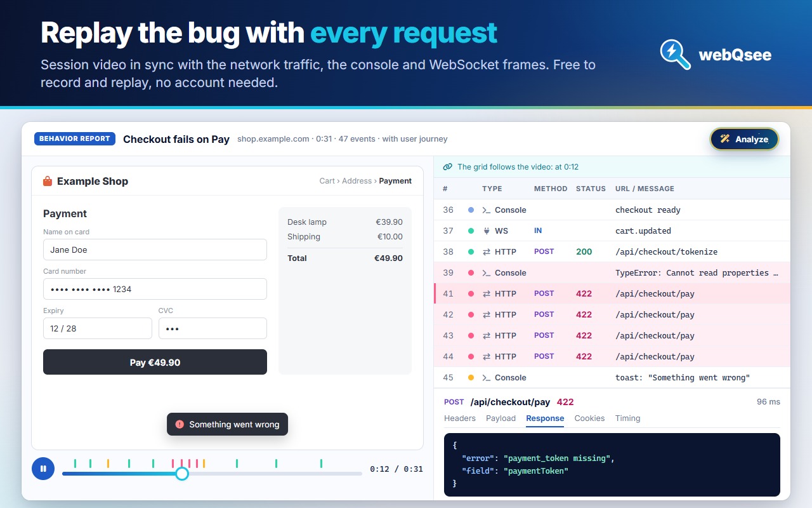Click the last green timeline marker

(x=321, y=464)
